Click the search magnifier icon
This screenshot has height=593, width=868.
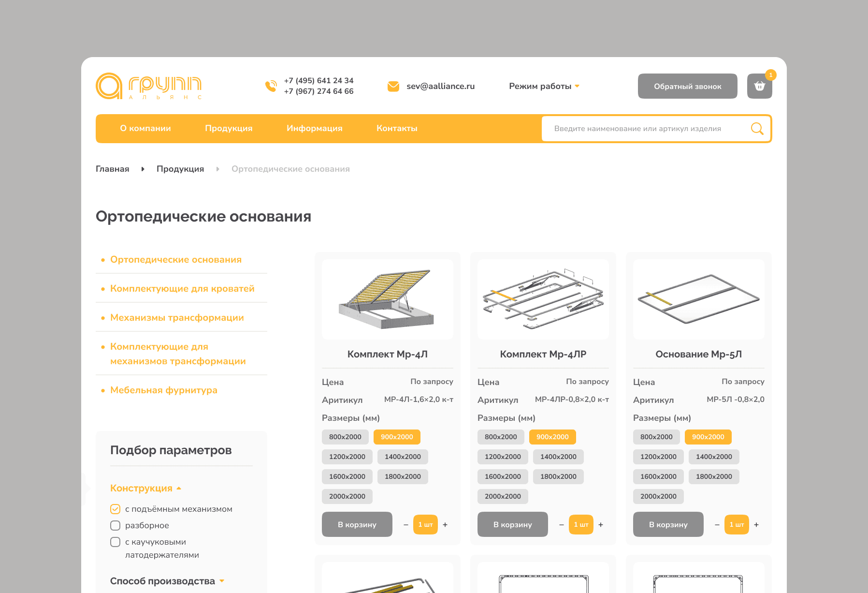pyautogui.click(x=757, y=129)
